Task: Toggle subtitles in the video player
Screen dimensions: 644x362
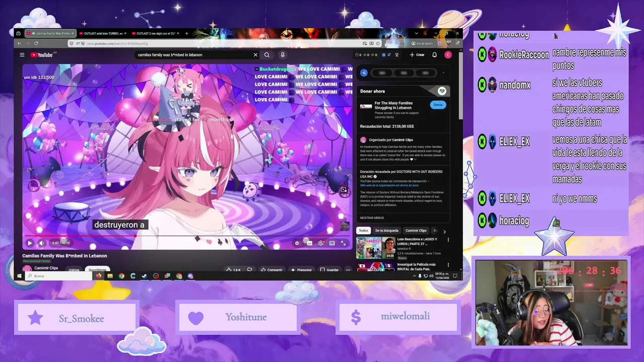Action: 310,243
